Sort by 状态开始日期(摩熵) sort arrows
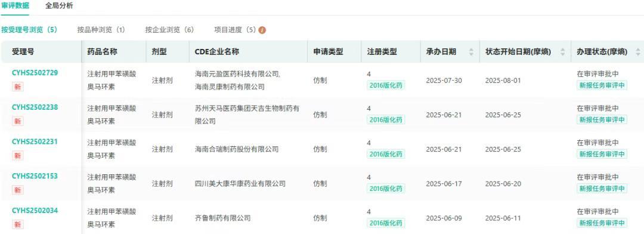Image resolution: width=644 pixels, height=234 pixels. (x=562, y=52)
